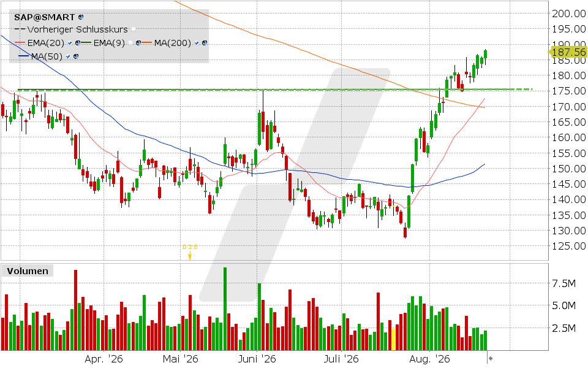Enable the Vorheriger Schlusskurs checkbox
This screenshot has height=368, width=588.
point(134,29)
